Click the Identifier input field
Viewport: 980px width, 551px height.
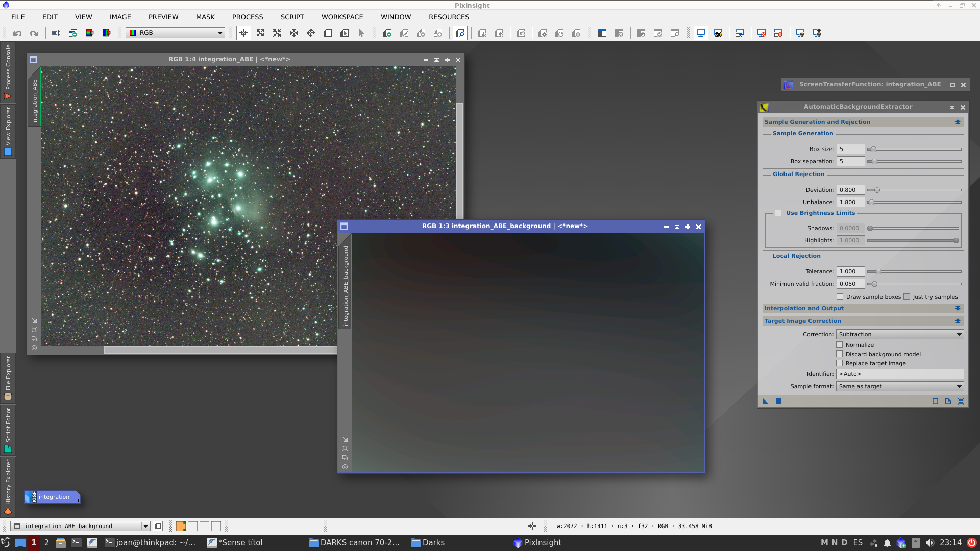click(x=899, y=374)
